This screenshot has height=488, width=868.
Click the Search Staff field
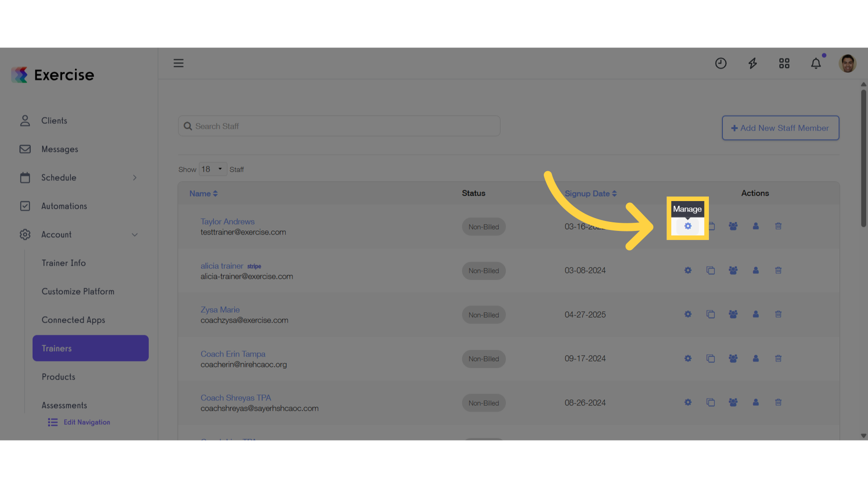pos(339,126)
